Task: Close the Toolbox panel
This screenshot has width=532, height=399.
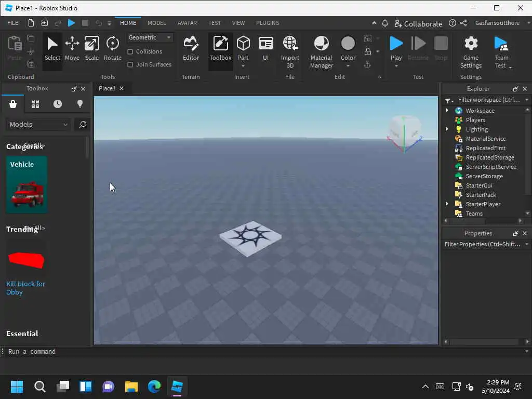Action: (83, 89)
